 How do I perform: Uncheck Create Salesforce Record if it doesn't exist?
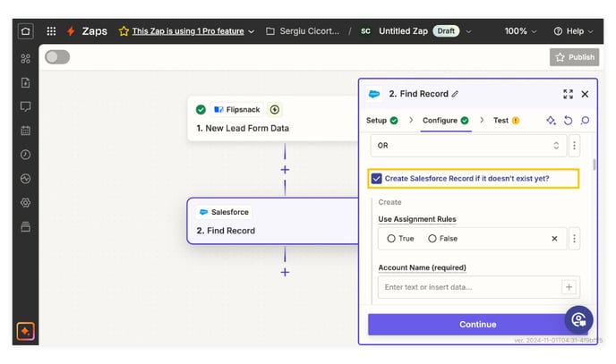[376, 179]
